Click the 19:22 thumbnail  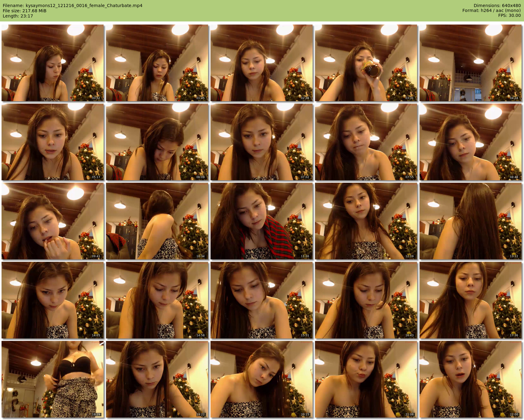click(157, 379)
